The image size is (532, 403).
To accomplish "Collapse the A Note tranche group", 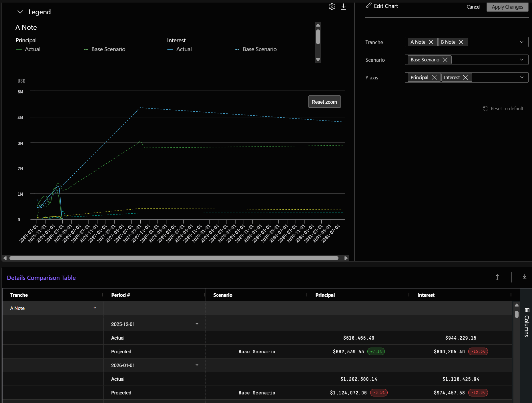I will coord(95,308).
